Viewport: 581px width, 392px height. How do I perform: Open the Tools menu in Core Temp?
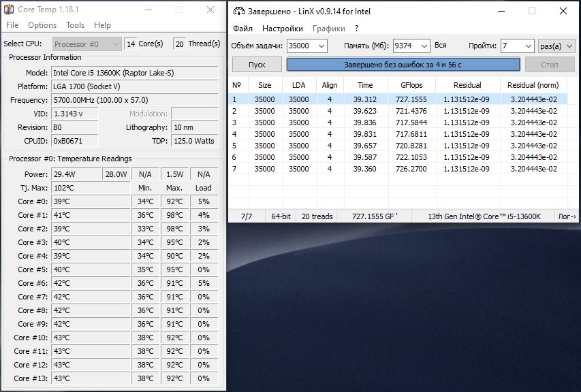(x=75, y=25)
